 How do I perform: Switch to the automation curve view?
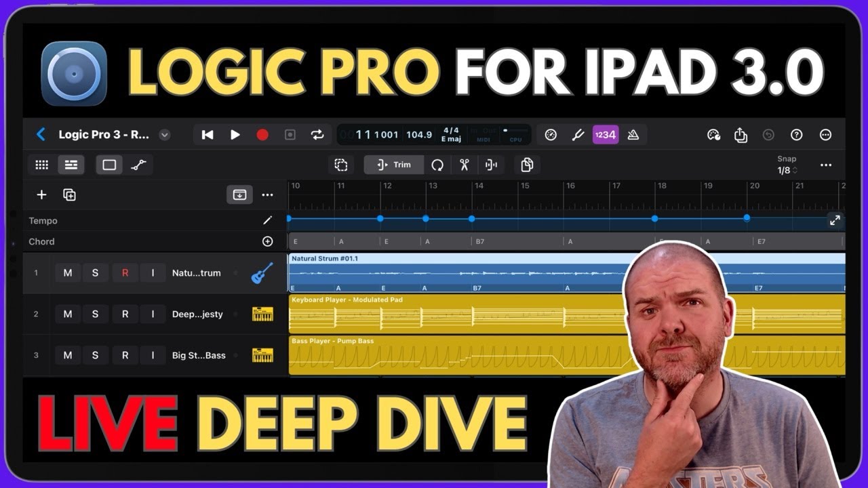click(138, 165)
